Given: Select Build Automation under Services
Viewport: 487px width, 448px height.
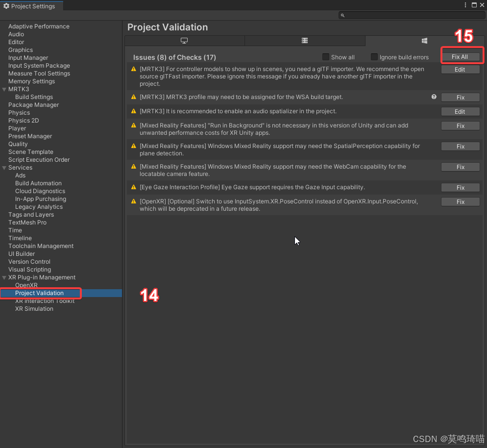Looking at the screenshot, I should click(38, 183).
